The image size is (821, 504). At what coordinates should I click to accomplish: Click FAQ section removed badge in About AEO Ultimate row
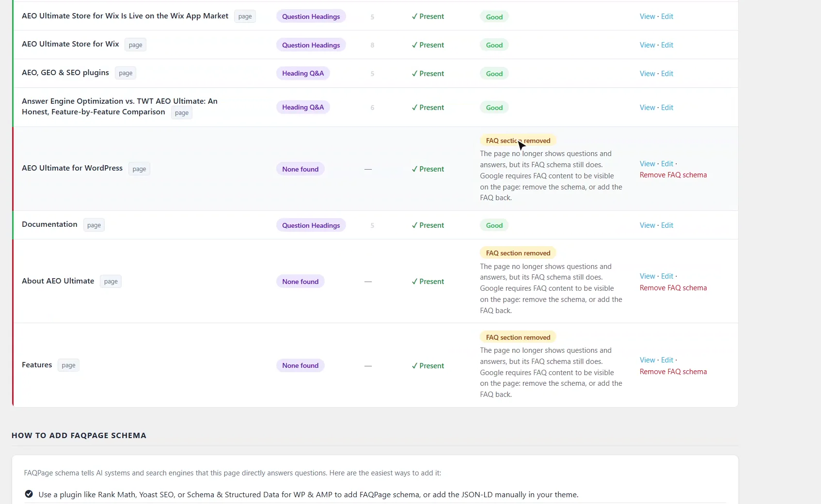[x=518, y=253]
